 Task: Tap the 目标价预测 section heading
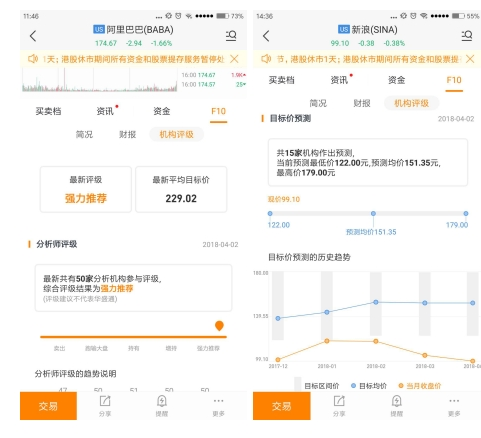[x=290, y=118]
